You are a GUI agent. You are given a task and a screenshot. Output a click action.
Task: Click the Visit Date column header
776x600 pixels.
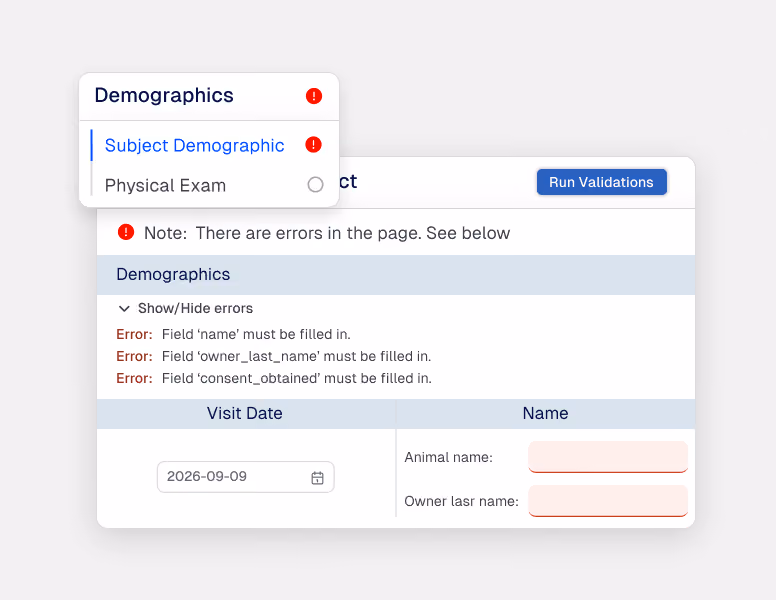pyautogui.click(x=246, y=414)
